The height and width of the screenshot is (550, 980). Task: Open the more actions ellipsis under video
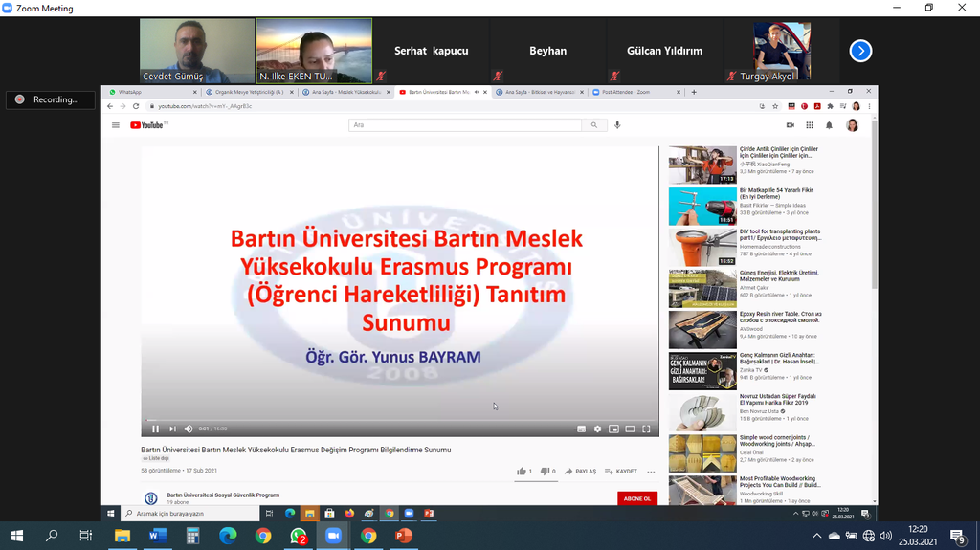[x=651, y=472]
